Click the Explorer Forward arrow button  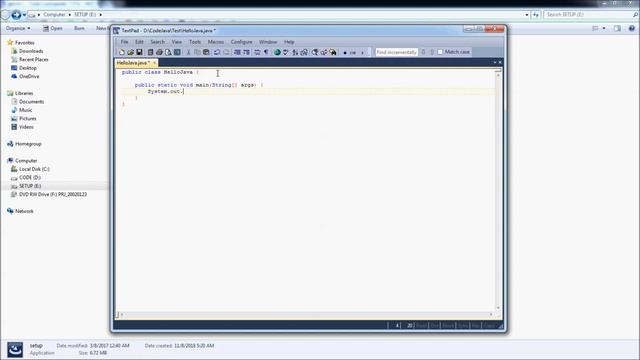tap(16, 15)
